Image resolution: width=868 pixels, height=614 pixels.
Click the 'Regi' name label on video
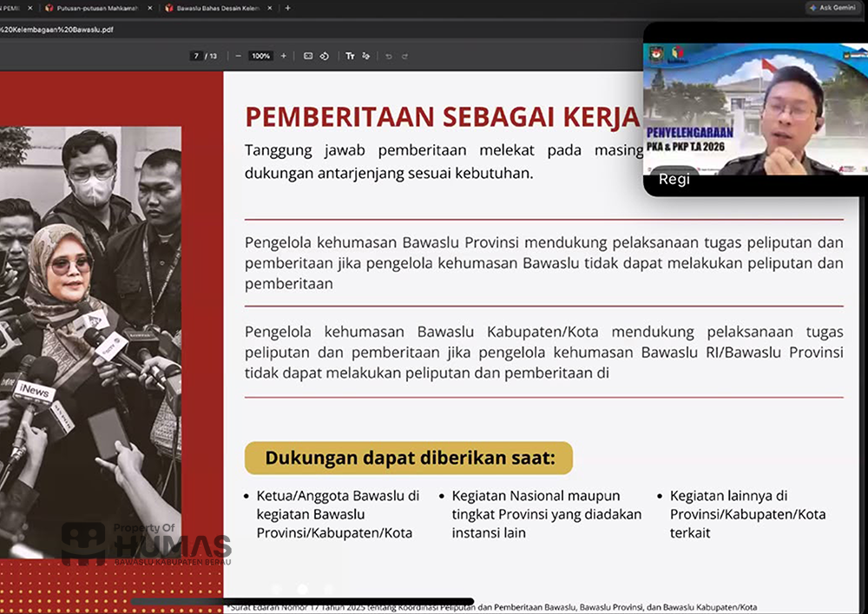[x=674, y=180]
